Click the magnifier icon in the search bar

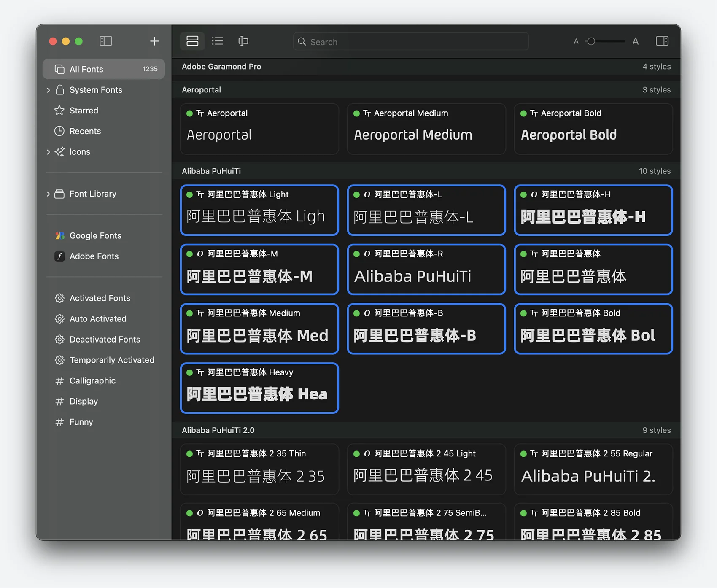pyautogui.click(x=302, y=41)
